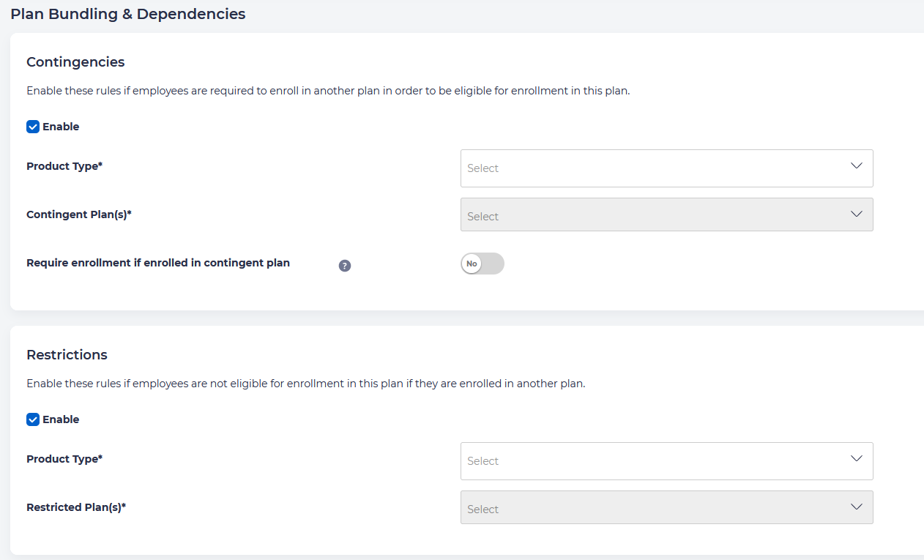Click chevron arrow in Restrictions Product Type
The width and height of the screenshot is (924, 560).
(x=857, y=458)
